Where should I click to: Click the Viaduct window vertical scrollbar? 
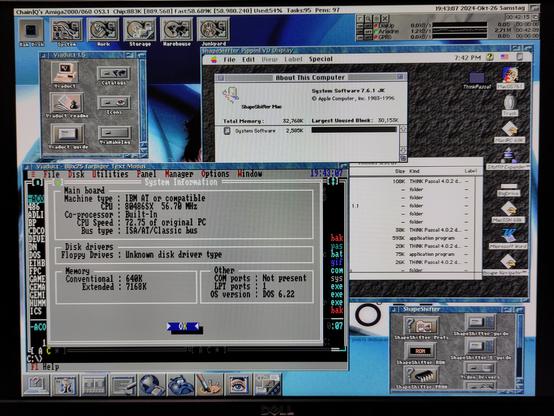point(143,102)
